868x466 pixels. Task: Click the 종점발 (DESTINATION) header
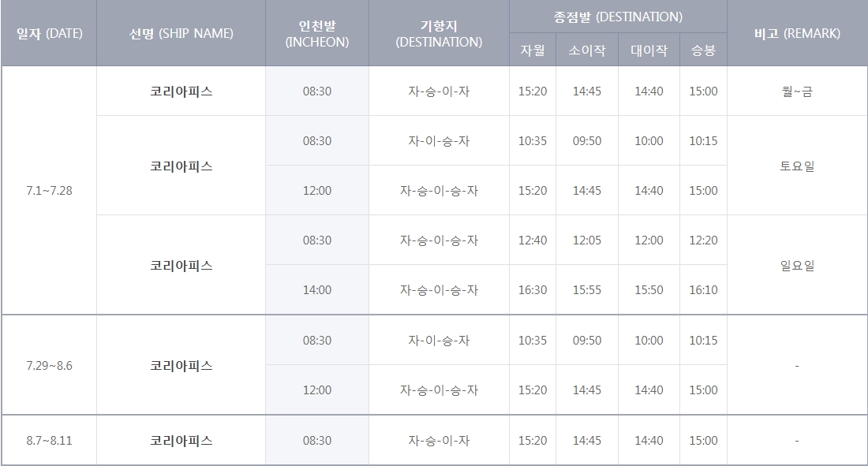(618, 14)
